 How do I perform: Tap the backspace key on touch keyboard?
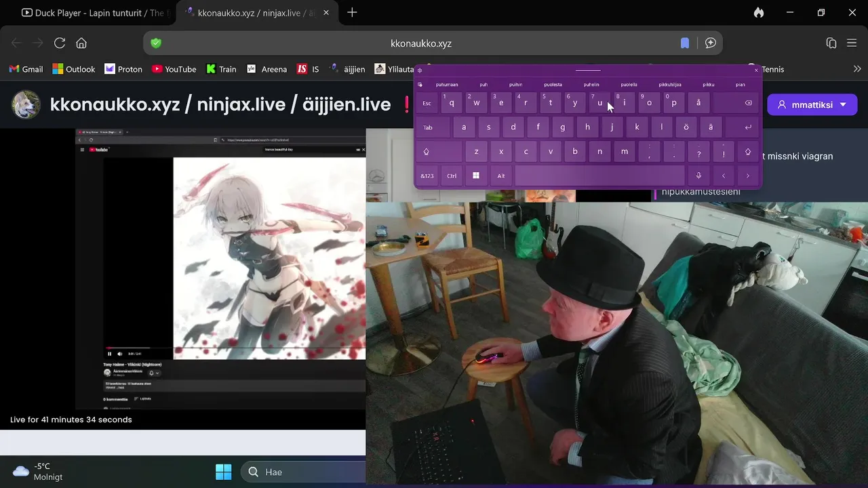pos(736,103)
